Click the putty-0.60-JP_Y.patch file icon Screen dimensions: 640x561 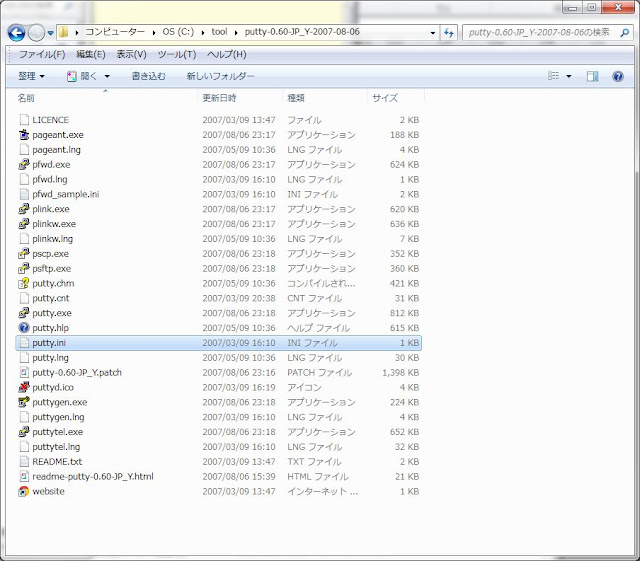click(24, 372)
